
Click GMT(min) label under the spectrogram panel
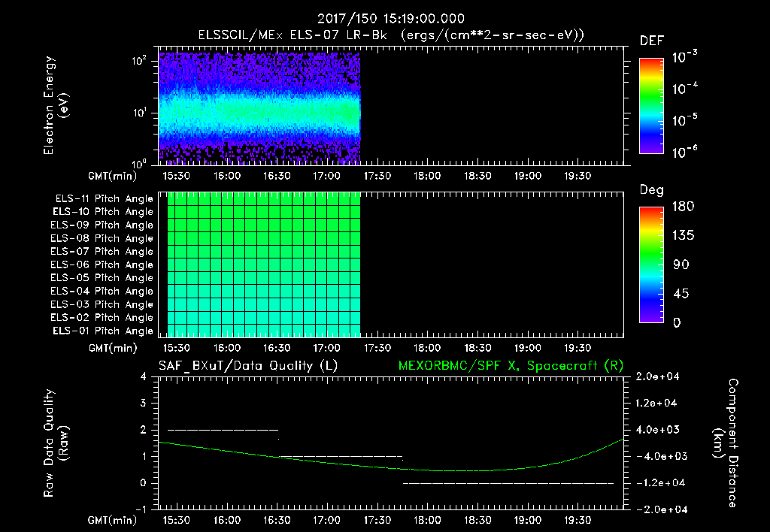(113, 176)
